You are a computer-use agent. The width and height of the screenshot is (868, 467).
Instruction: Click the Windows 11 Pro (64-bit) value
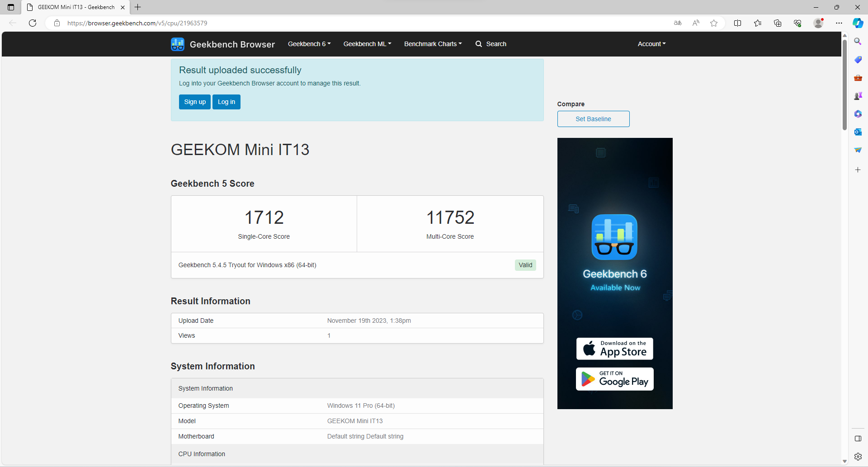pos(361,406)
